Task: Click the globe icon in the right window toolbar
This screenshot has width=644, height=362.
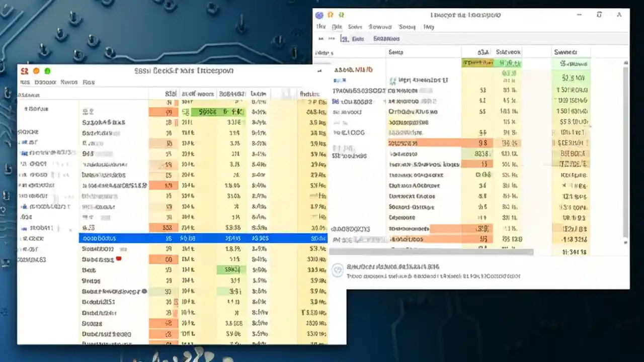Action: [319, 15]
